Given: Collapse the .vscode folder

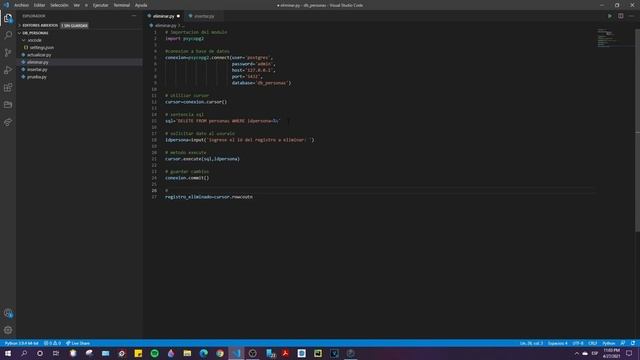Looking at the screenshot, I should 34,40.
